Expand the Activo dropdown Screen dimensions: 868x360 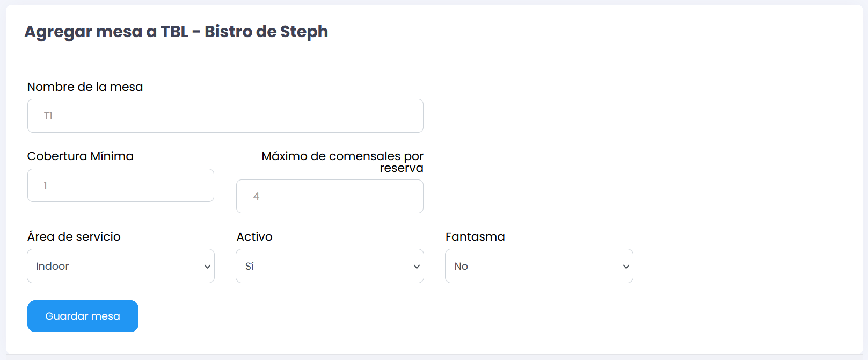[330, 266]
